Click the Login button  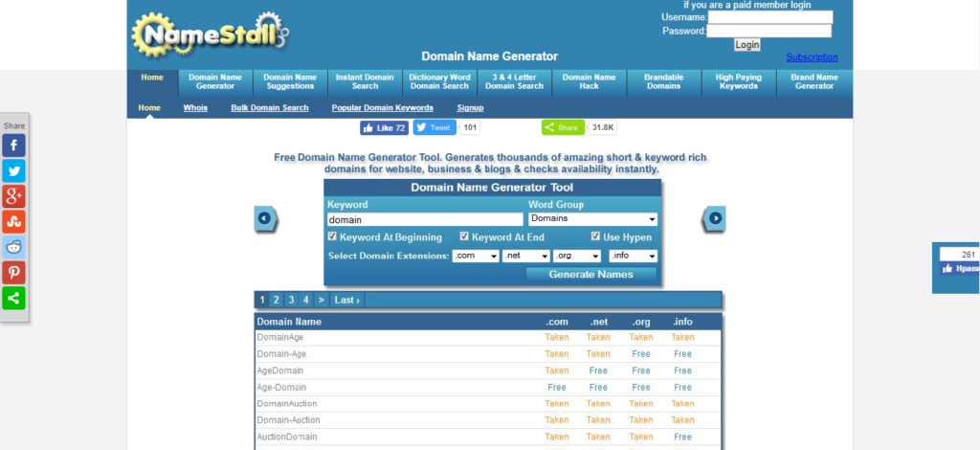tap(746, 44)
